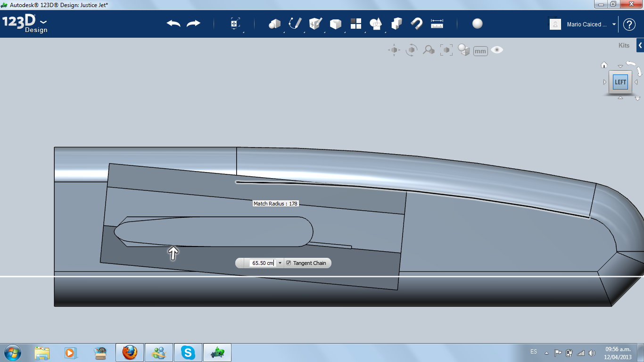The image size is (644, 362).
Task: Expand the Kits side panel
Action: pyautogui.click(x=640, y=46)
